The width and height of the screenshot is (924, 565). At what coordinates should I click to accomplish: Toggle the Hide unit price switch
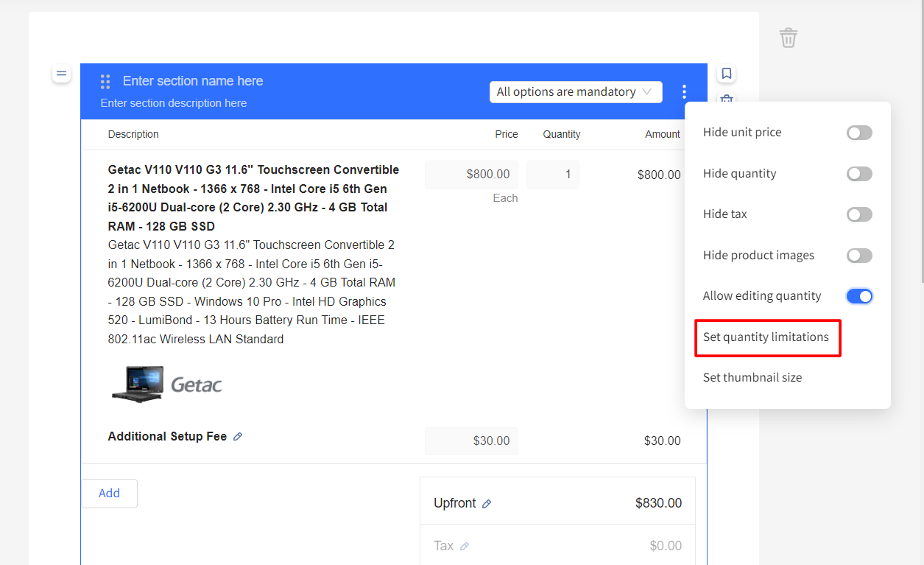tap(859, 133)
